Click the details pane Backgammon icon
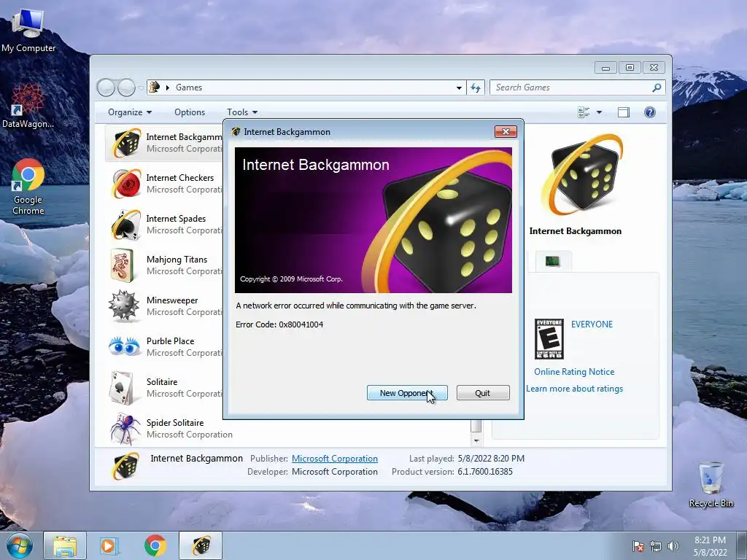Image resolution: width=747 pixels, height=560 pixels. (x=125, y=466)
